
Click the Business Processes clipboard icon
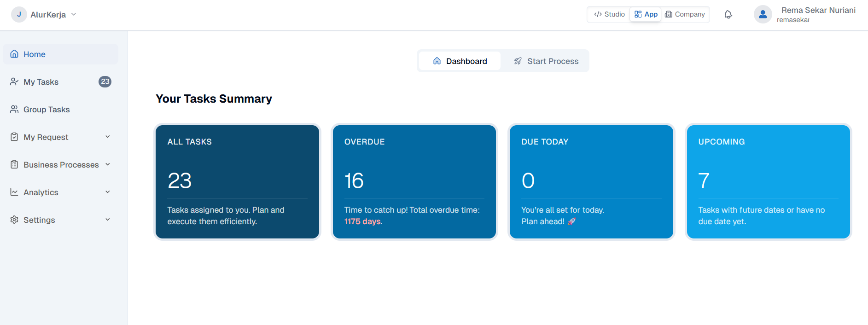point(15,165)
